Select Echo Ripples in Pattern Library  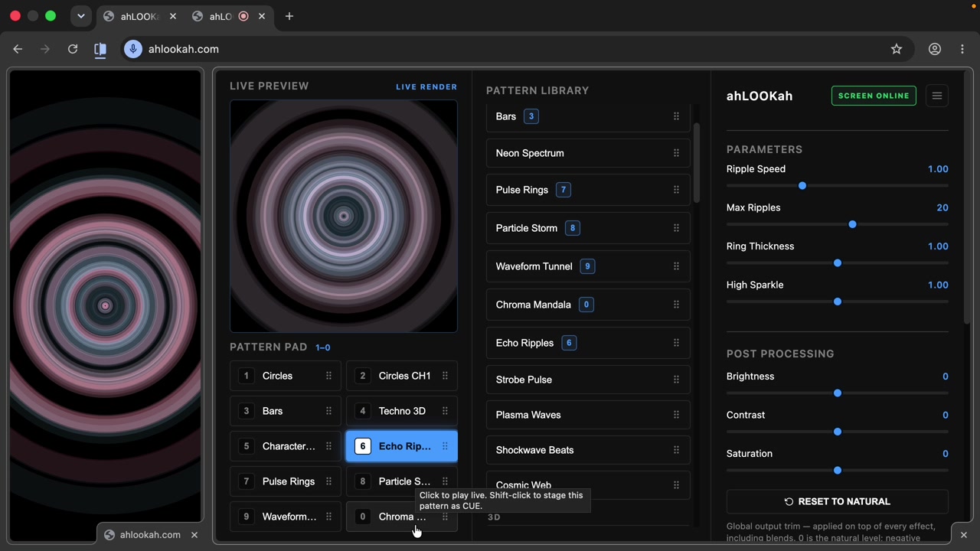(x=588, y=343)
